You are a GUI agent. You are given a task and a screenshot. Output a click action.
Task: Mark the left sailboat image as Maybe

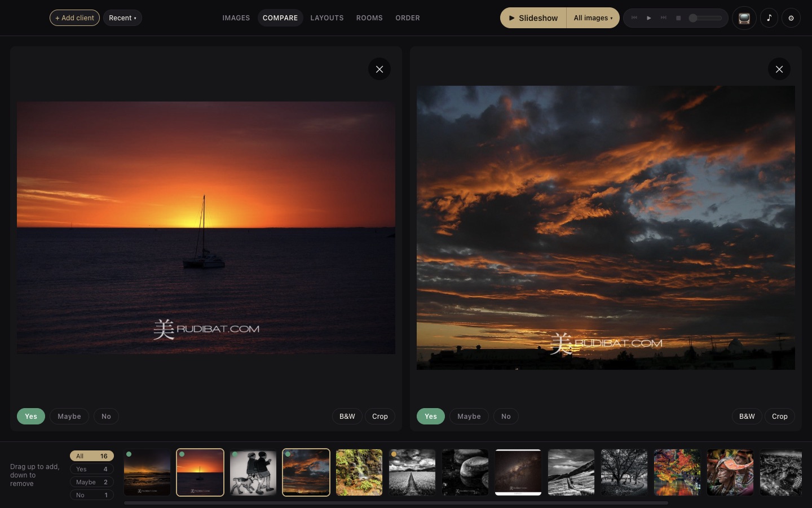click(69, 417)
